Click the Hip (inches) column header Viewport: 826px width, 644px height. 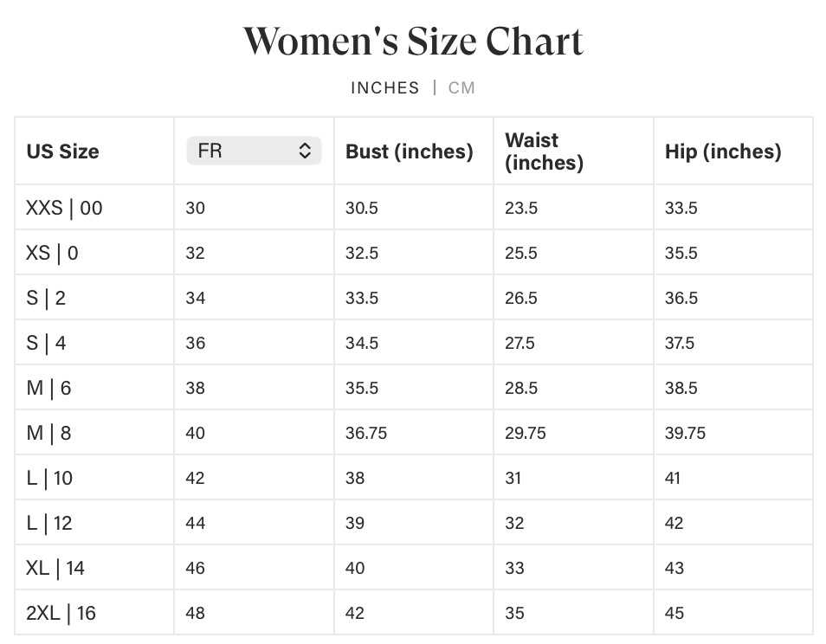[x=723, y=151]
